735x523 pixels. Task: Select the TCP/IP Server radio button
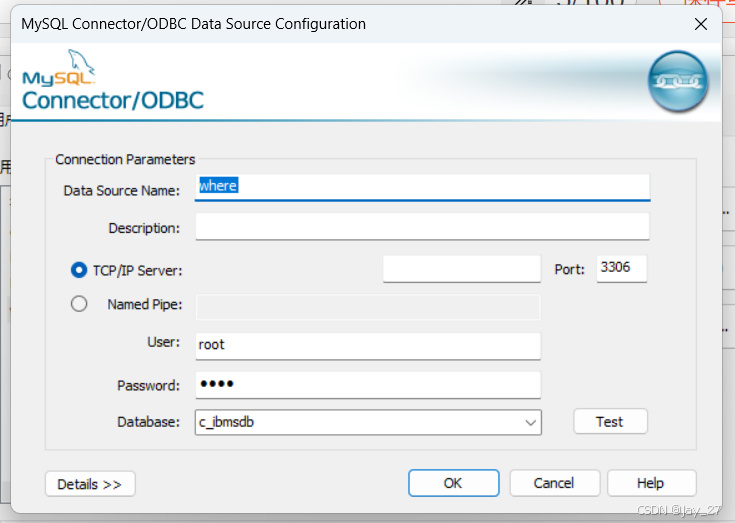click(79, 270)
